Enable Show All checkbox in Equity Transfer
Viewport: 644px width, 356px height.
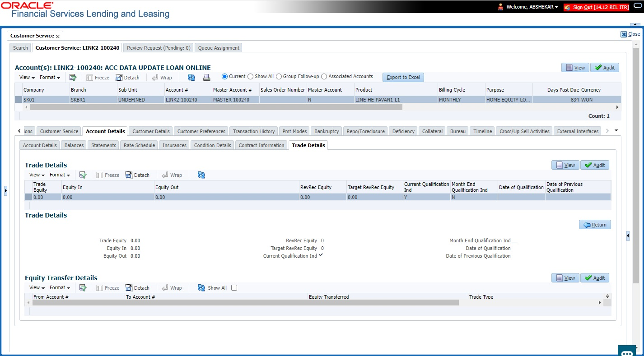coord(234,288)
